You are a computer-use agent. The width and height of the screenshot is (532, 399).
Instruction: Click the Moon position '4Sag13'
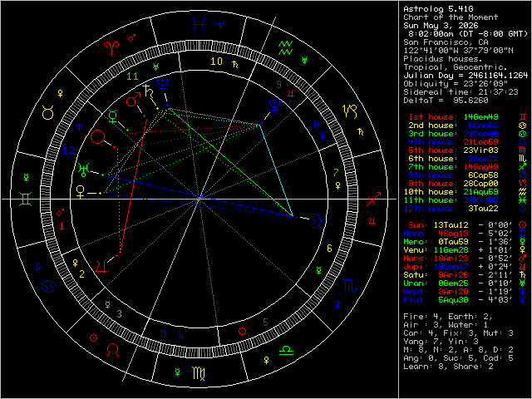[x=453, y=234]
